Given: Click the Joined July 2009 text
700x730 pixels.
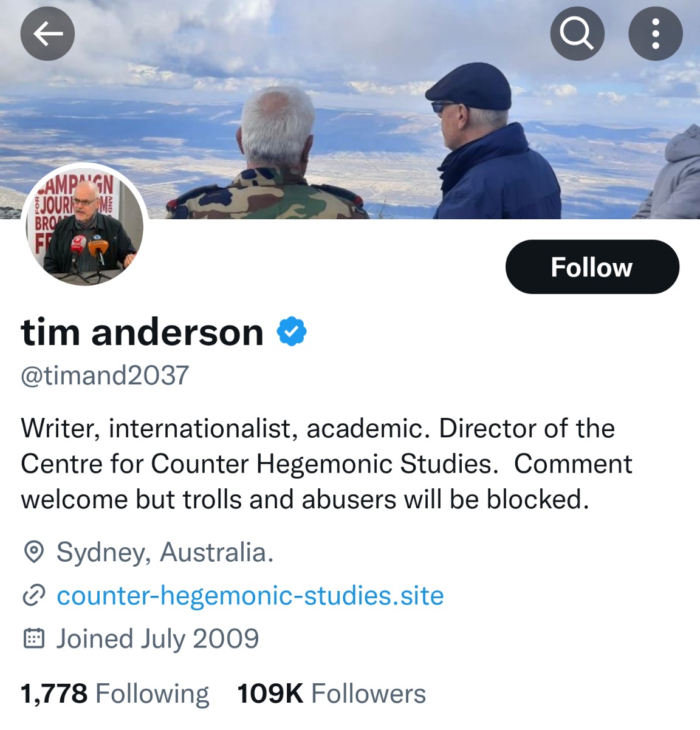Looking at the screenshot, I should [157, 639].
